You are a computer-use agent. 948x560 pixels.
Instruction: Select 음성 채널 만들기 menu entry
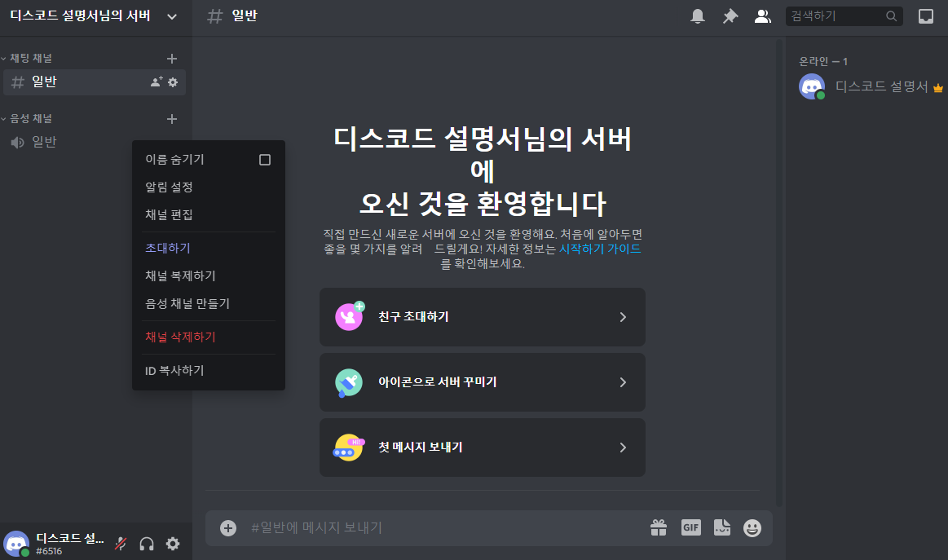pos(209,303)
